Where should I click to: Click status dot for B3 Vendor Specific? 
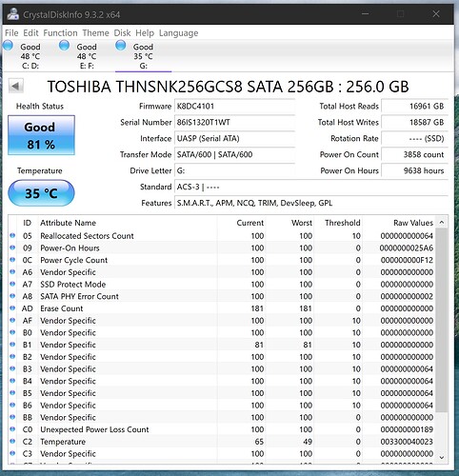click(x=12, y=368)
